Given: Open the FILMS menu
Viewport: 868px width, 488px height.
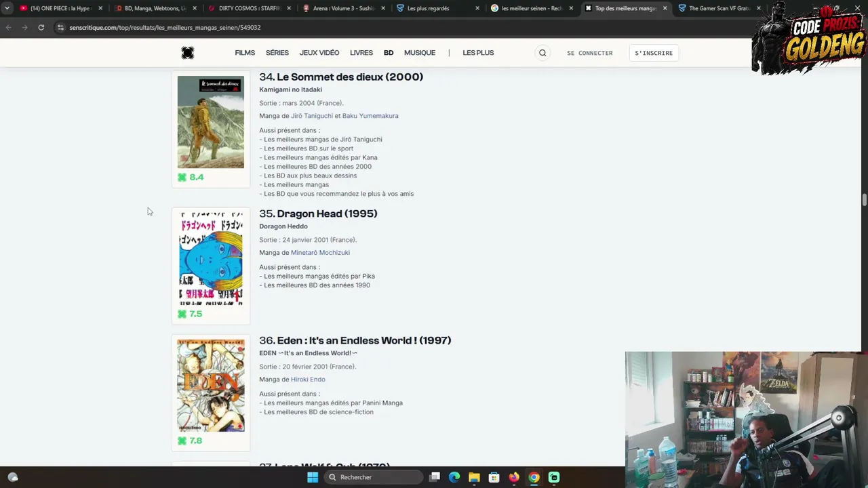Looking at the screenshot, I should pos(245,53).
